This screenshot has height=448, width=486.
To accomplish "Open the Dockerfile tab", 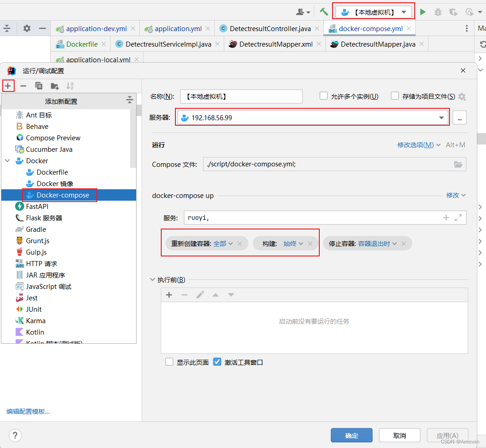I will 80,44.
